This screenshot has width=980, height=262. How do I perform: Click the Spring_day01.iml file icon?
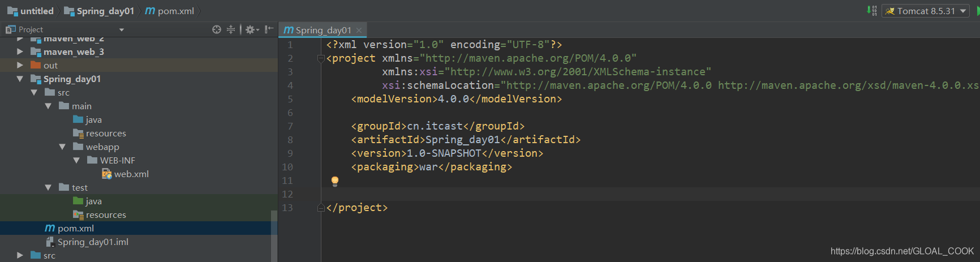point(50,242)
